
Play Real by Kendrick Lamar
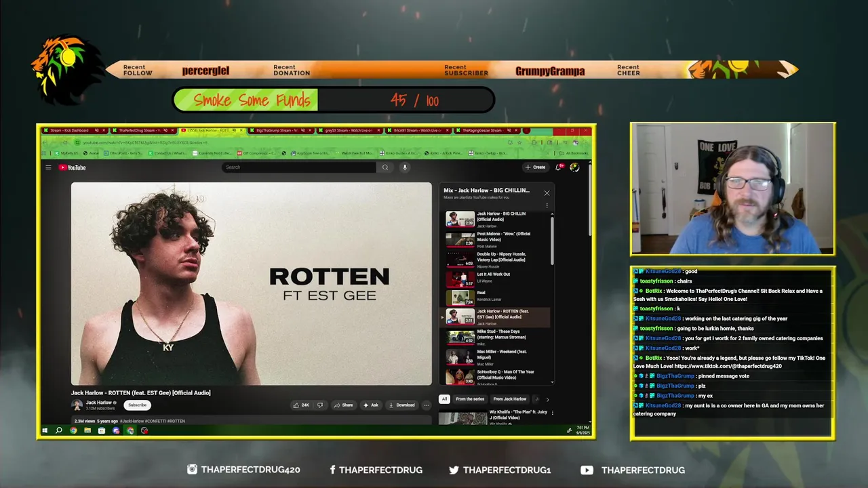[498, 298]
